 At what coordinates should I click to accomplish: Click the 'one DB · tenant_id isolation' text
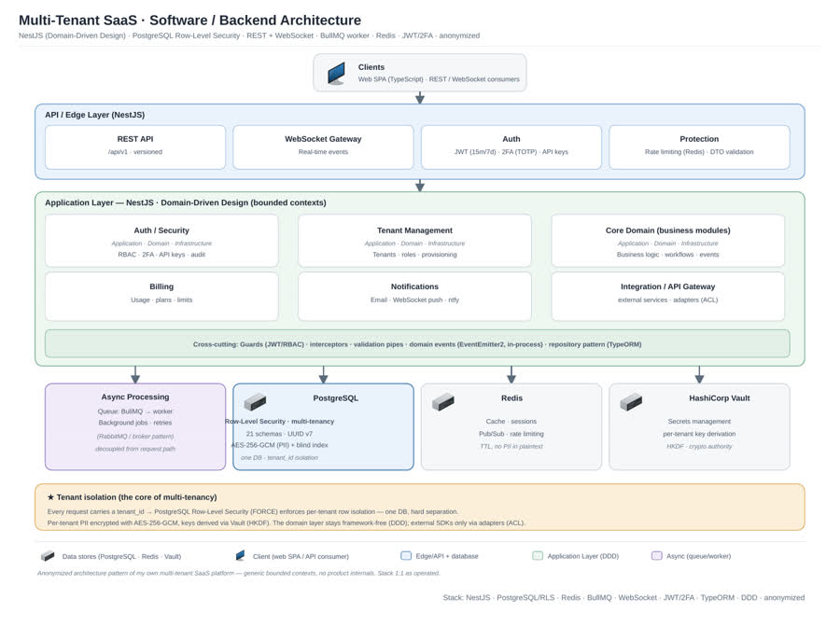coord(279,457)
